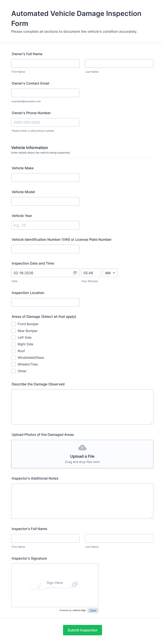The width and height of the screenshot is (163, 644).
Task: Focus the VIN or License Plate field
Action: click(45, 249)
